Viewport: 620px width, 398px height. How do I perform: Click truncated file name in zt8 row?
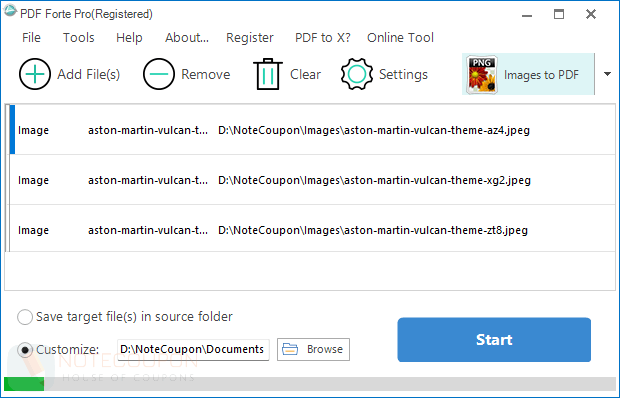pos(148,230)
